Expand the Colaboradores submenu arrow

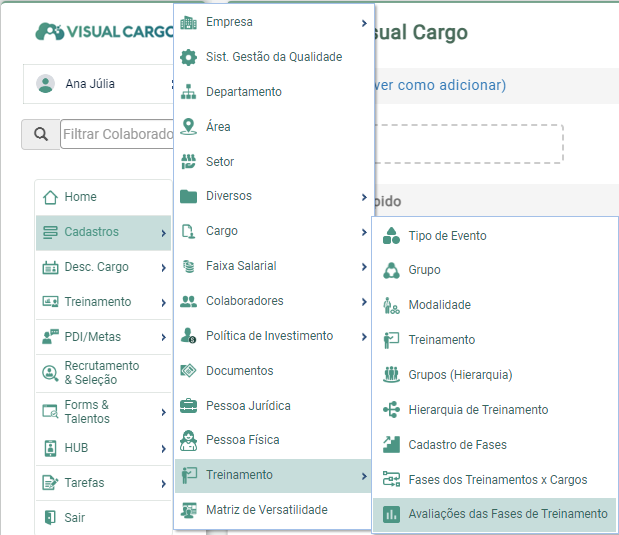[364, 302]
